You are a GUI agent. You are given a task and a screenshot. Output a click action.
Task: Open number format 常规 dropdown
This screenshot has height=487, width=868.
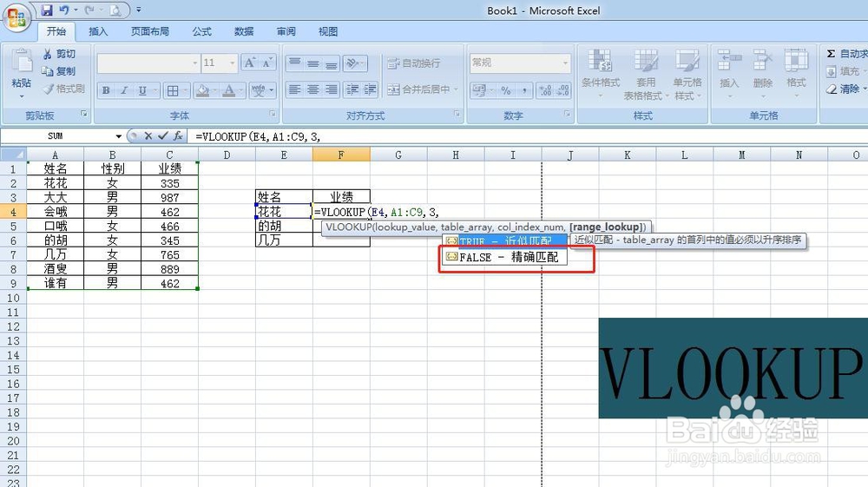565,63
